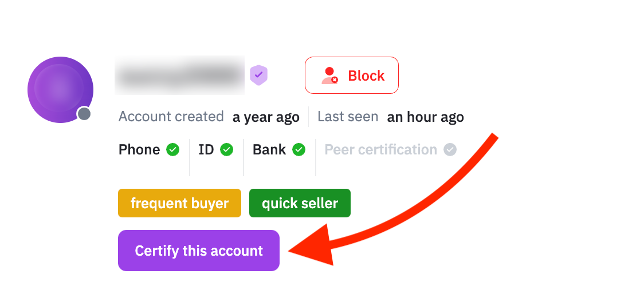Click the "an hour ago" last seen time
The height and width of the screenshot is (286, 644).
coord(425,117)
